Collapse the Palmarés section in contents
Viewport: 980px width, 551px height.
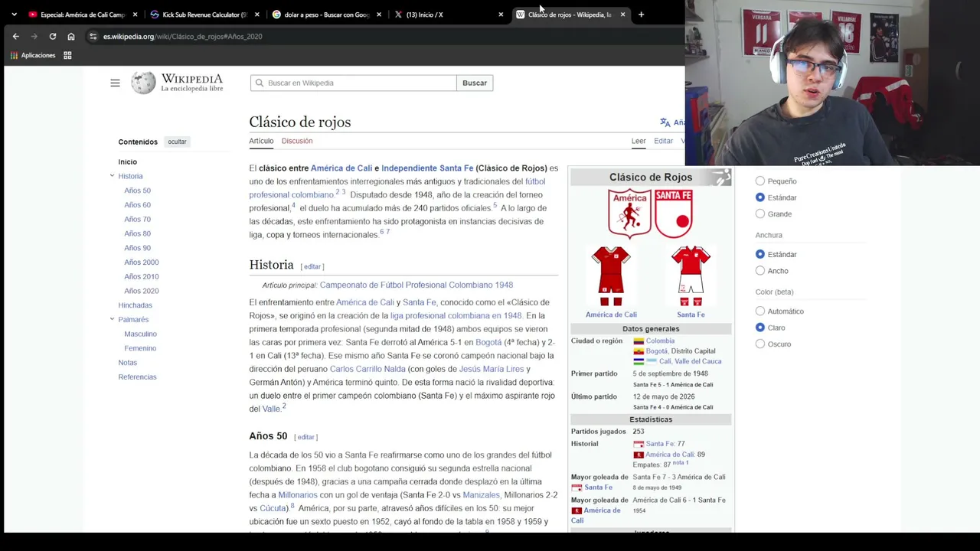(x=112, y=319)
